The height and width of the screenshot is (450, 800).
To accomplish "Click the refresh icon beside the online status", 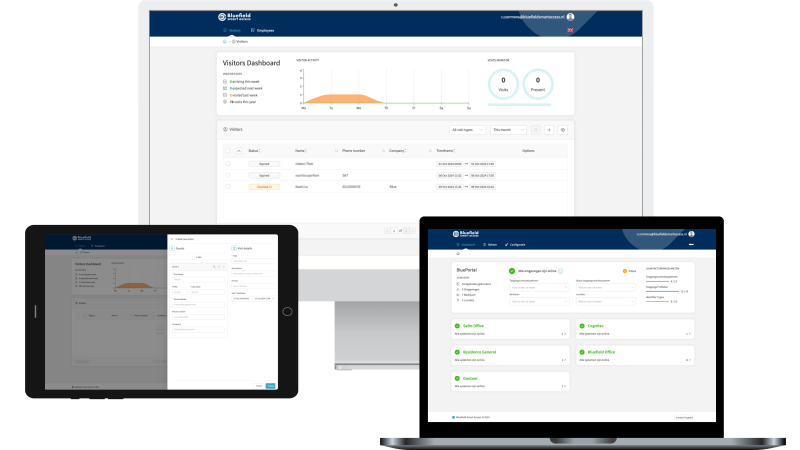I will pos(561,271).
